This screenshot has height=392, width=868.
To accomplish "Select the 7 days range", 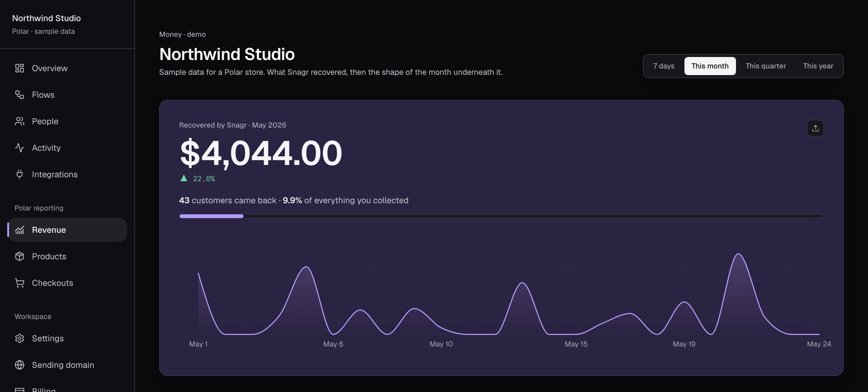I will point(663,66).
